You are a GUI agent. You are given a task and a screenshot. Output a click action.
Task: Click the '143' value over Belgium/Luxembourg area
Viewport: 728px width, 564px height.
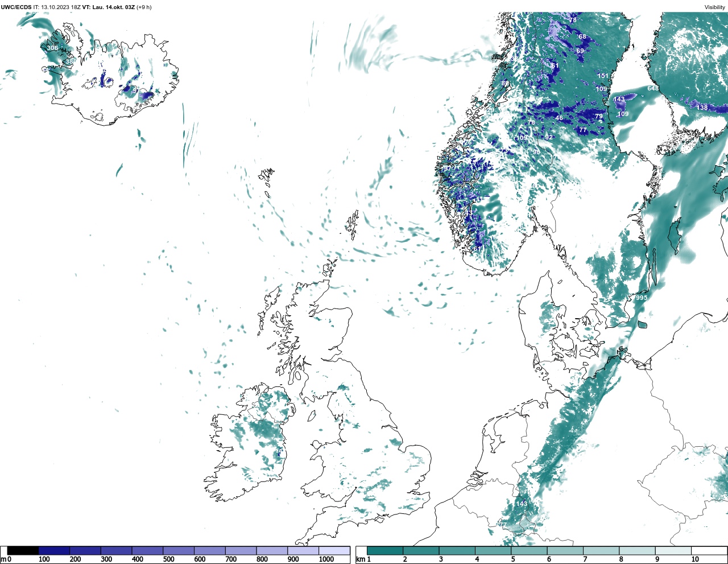(x=522, y=504)
